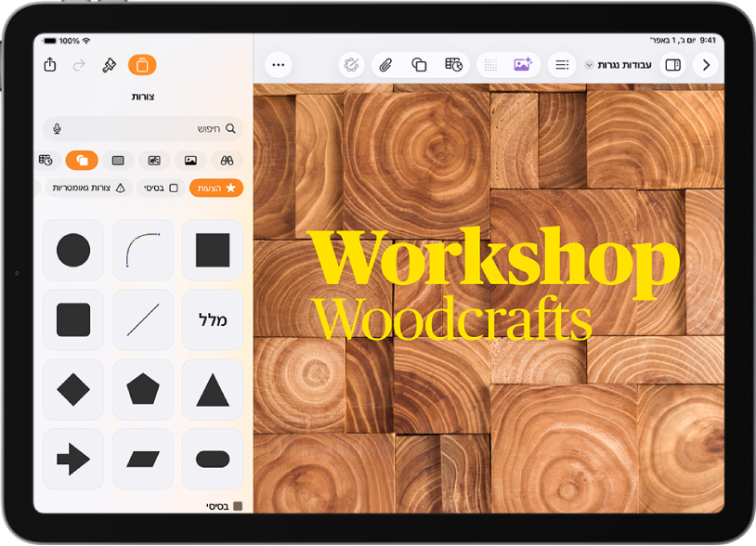
Task: Expand the right chevron arrow in toolbar
Action: (706, 65)
